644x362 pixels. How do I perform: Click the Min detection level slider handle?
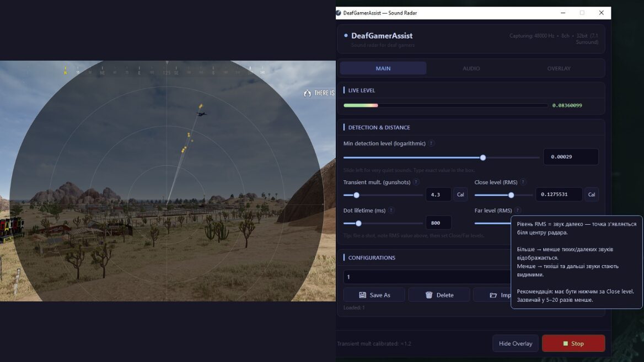(x=483, y=158)
